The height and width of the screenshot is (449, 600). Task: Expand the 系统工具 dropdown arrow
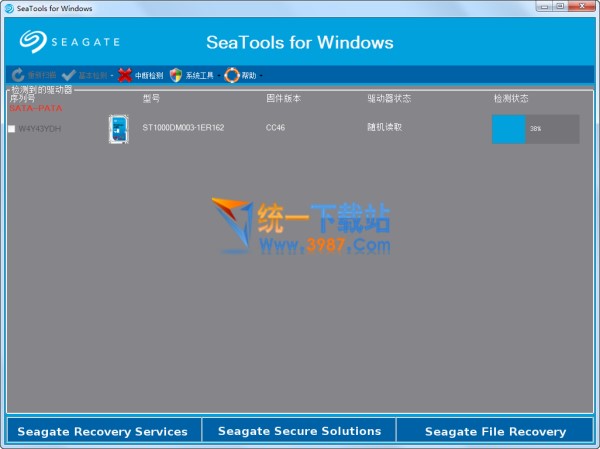click(217, 76)
